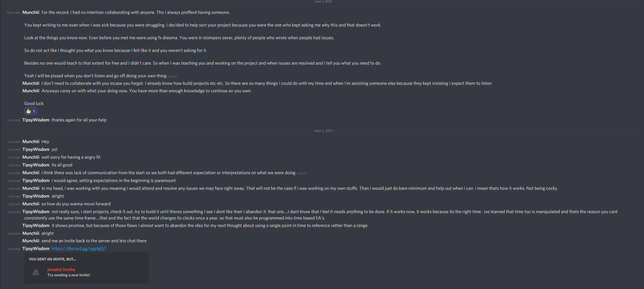
Task: Click TipsyWisdom username beside 'yo!' message
Action: click(x=36, y=149)
